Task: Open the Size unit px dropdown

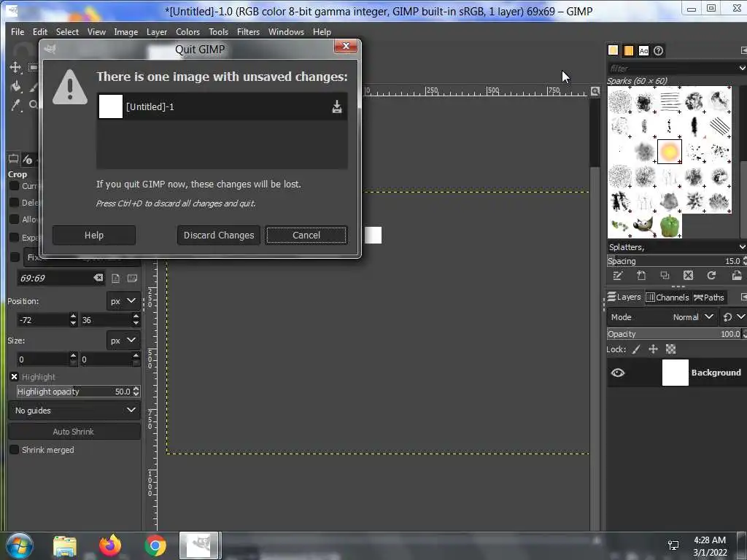Action: click(x=123, y=341)
